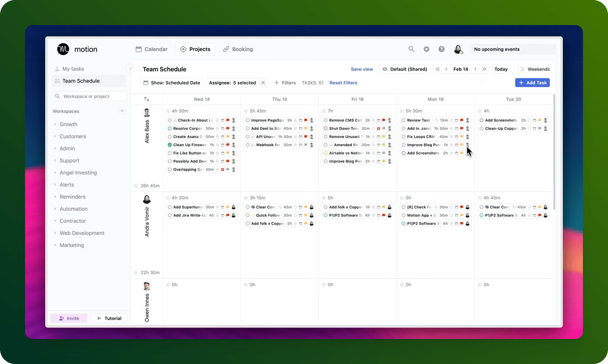
Task: Click the gray flag on Webhook task
Action: tap(305, 145)
